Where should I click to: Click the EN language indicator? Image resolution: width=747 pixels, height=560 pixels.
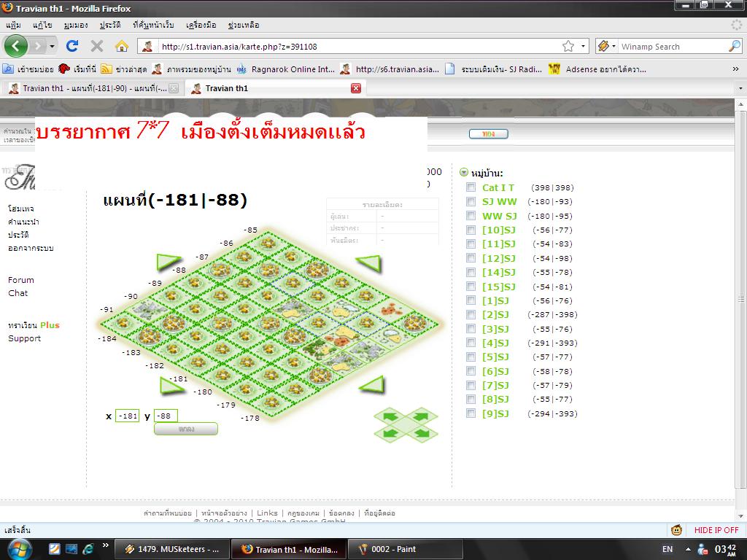(667, 549)
